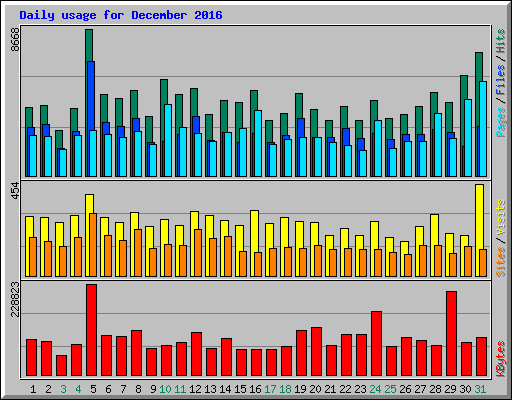
Task: Click the 454 axis value
Action: pos(15,191)
